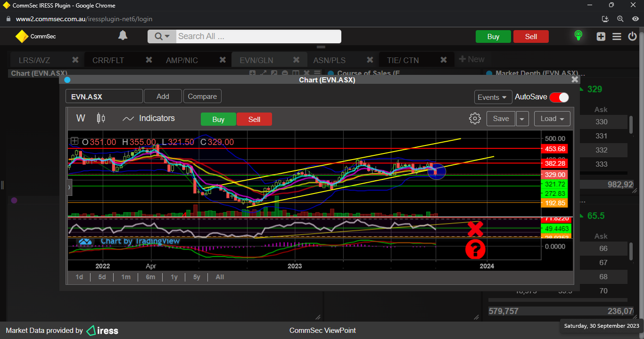Open the Events dropdown

click(x=493, y=97)
